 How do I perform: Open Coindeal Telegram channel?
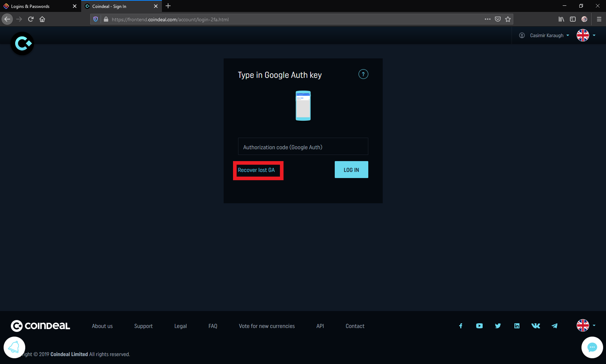pyautogui.click(x=554, y=326)
